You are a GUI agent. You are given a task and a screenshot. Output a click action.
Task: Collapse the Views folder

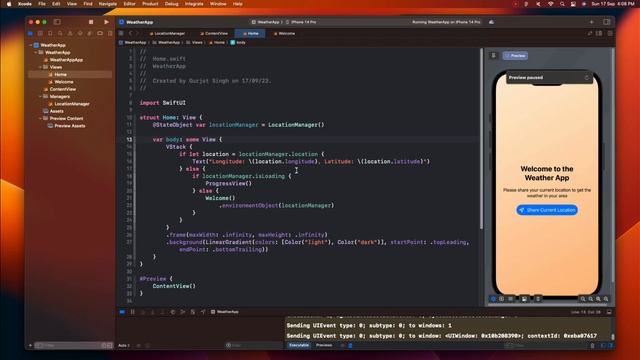(x=40, y=67)
